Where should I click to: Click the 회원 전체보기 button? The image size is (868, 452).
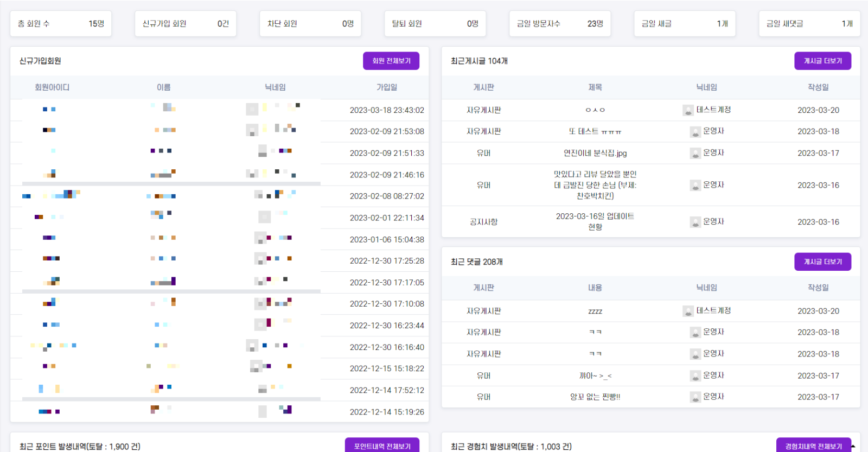click(391, 61)
